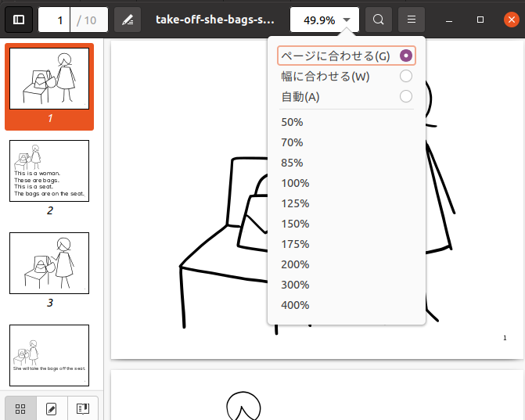Switch sidebar to thumbnails grid view
The width and height of the screenshot is (525, 420).
[21, 408]
